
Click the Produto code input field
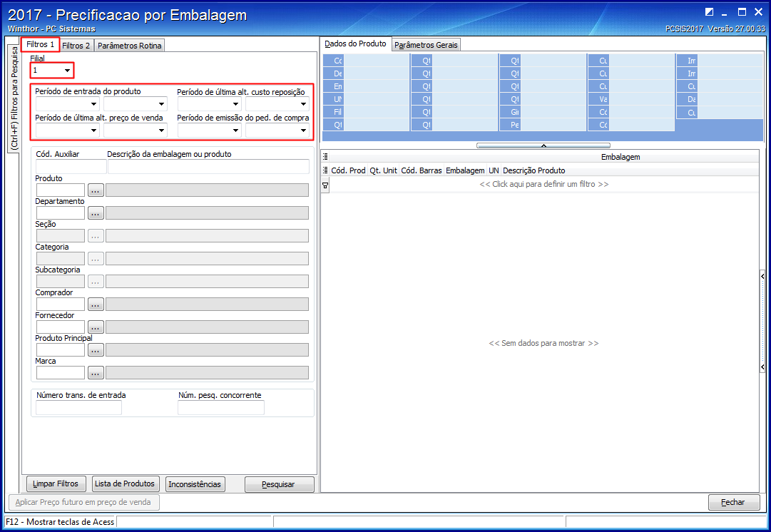pyautogui.click(x=61, y=190)
